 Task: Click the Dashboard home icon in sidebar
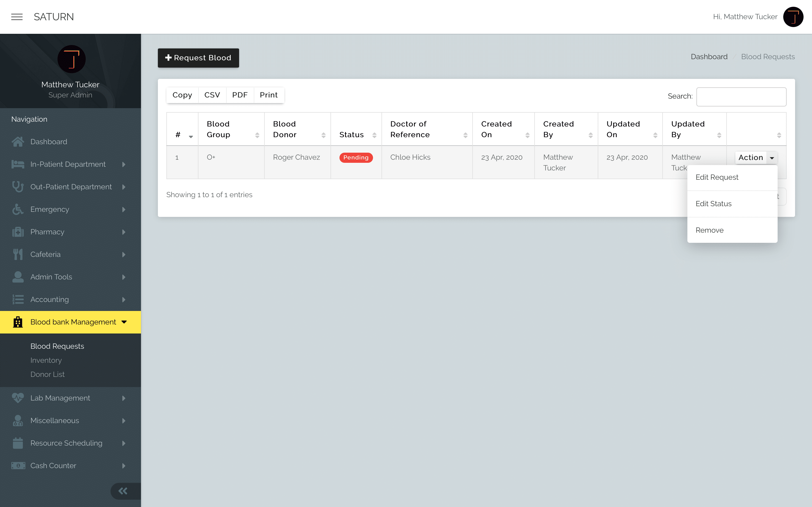(18, 142)
